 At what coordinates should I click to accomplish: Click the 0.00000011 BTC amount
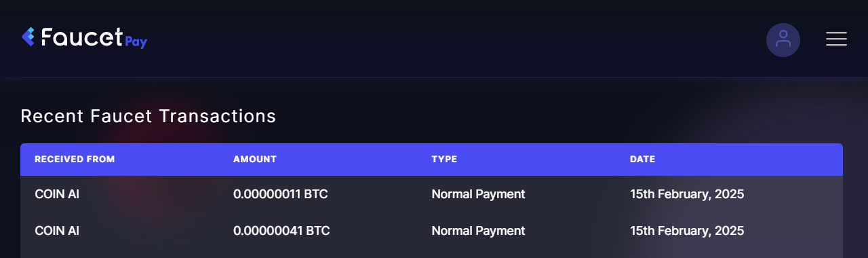(281, 194)
